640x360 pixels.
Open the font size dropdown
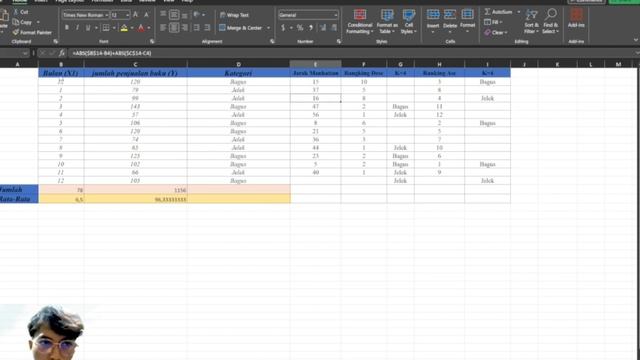point(127,15)
